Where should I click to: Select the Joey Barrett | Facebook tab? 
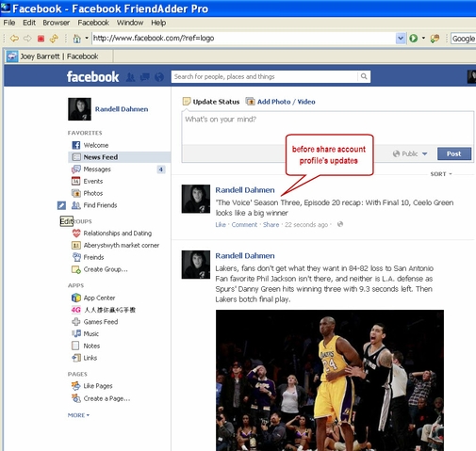point(58,56)
